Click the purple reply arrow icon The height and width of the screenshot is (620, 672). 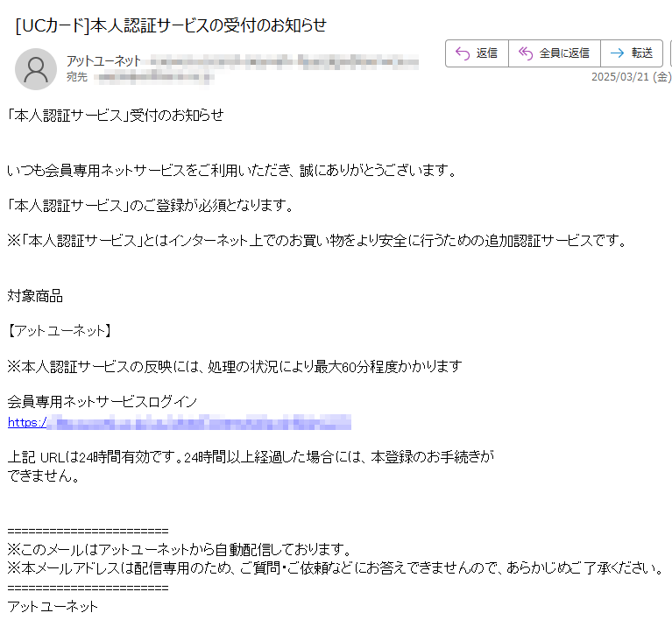463,53
